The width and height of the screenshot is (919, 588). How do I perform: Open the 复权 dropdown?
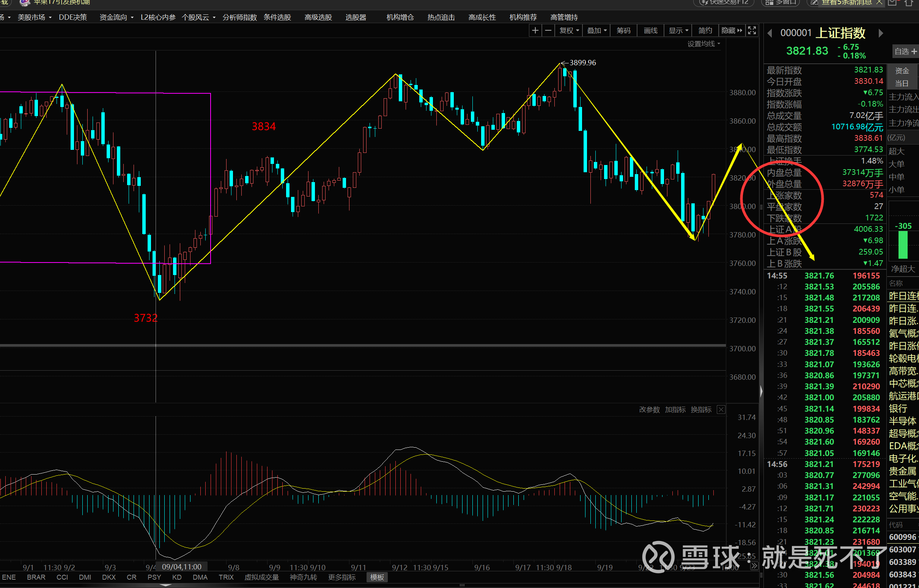click(569, 31)
